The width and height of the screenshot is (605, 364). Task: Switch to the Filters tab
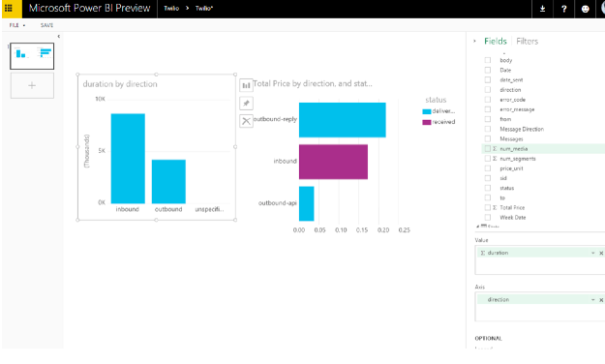pos(527,42)
